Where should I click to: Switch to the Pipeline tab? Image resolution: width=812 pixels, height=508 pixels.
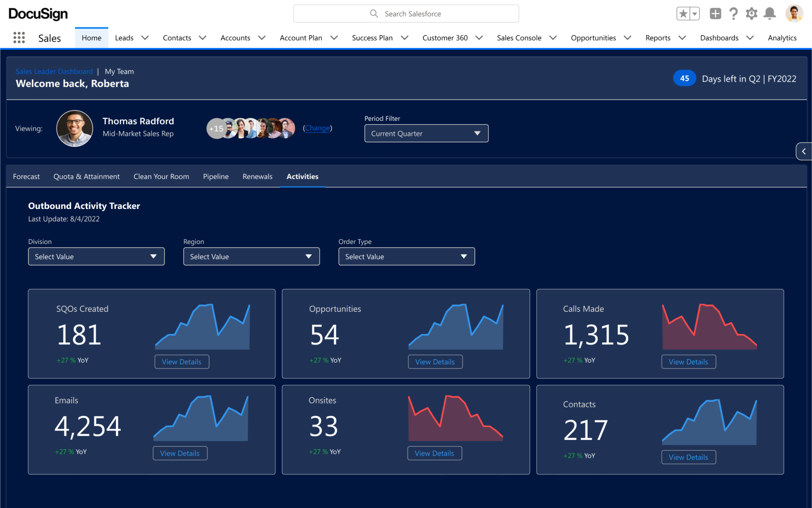[x=215, y=176]
